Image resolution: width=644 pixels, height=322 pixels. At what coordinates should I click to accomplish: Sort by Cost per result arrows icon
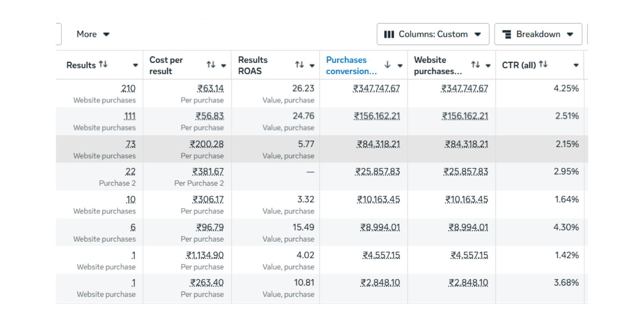(x=211, y=65)
